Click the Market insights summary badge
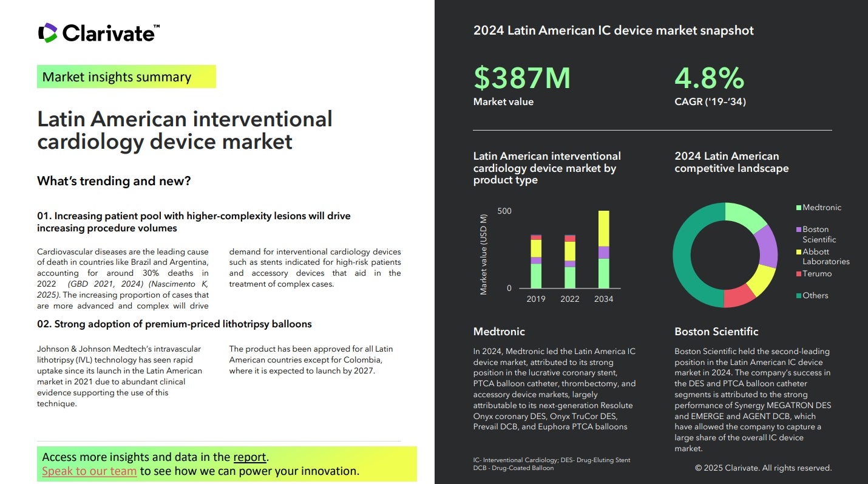868x484 pixels. (126, 77)
